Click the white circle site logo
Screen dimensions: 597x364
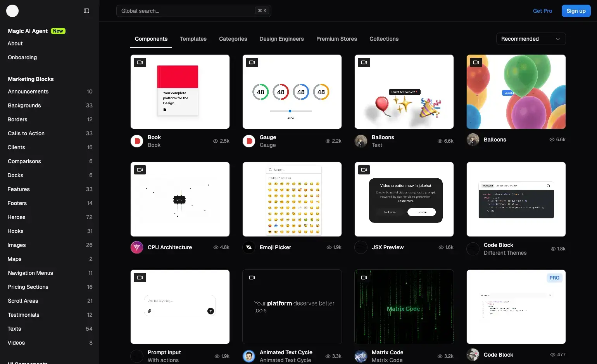point(12,11)
